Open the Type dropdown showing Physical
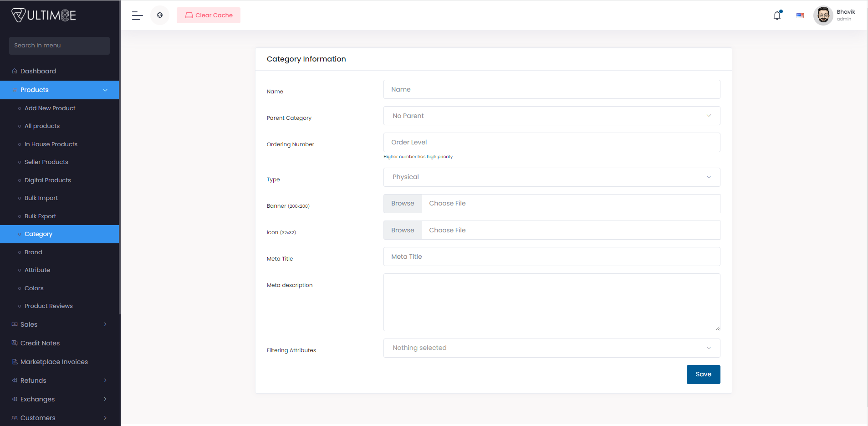Viewport: 868px width, 426px height. coord(551,177)
